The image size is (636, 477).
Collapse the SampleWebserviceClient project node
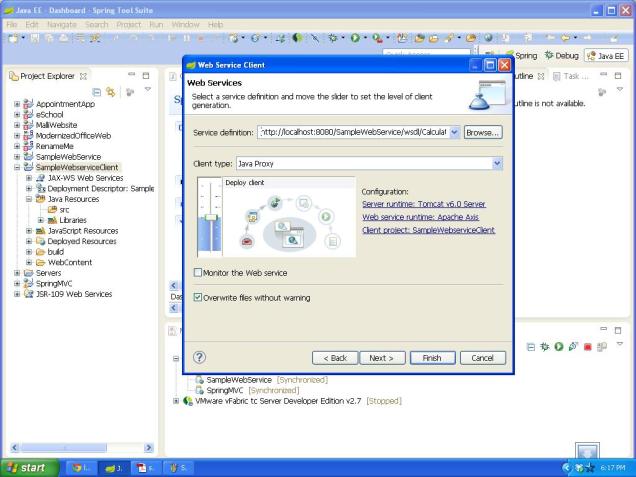(17, 167)
